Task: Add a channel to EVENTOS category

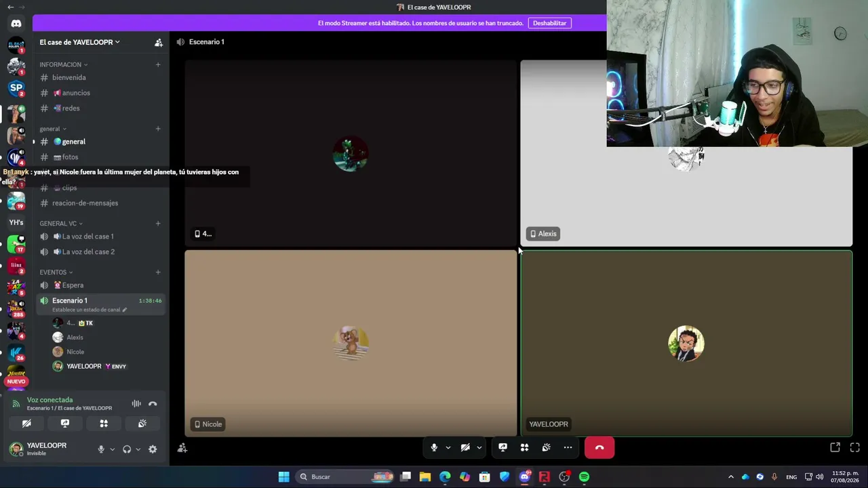Action: point(158,272)
